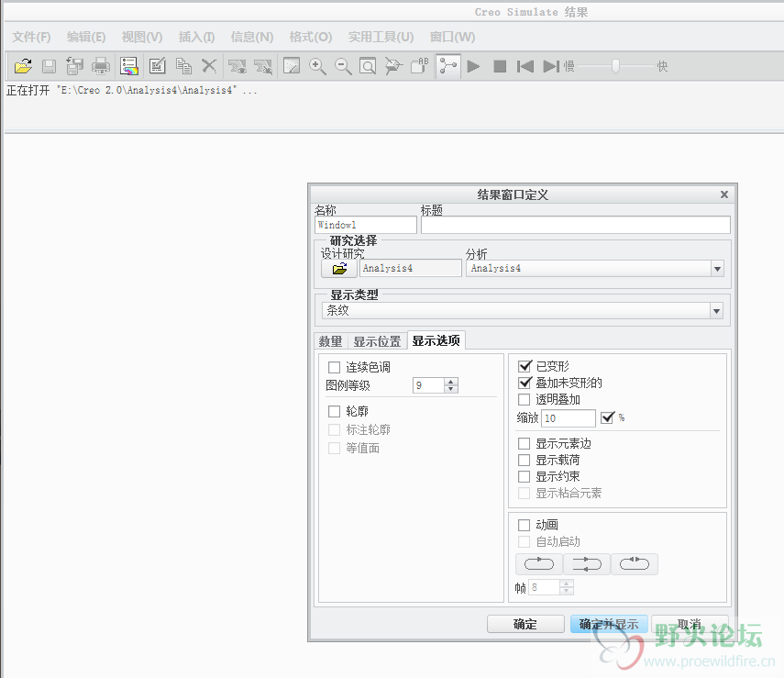This screenshot has width=784, height=678.
Task: Click the step-forward next frame button
Action: [551, 66]
